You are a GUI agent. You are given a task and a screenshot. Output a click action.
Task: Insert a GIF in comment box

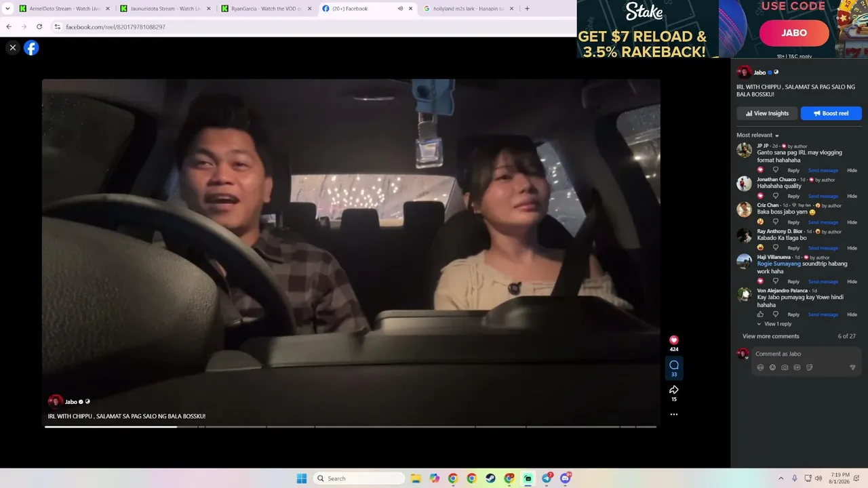(x=797, y=367)
